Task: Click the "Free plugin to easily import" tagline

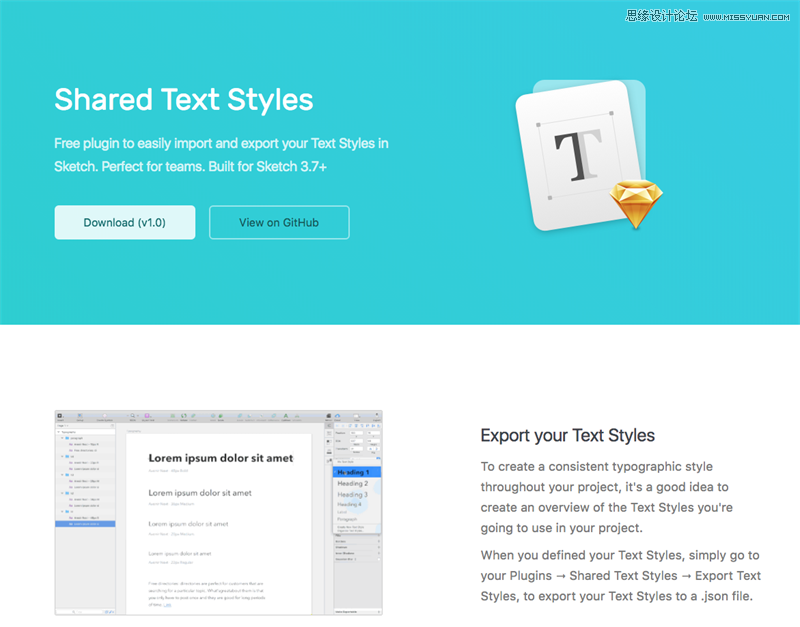Action: pyautogui.click(x=221, y=155)
